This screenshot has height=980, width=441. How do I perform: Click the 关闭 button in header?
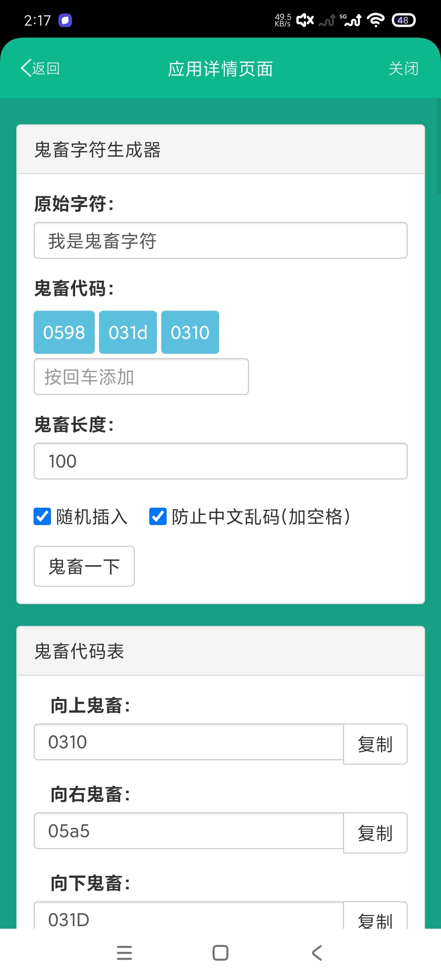click(403, 69)
